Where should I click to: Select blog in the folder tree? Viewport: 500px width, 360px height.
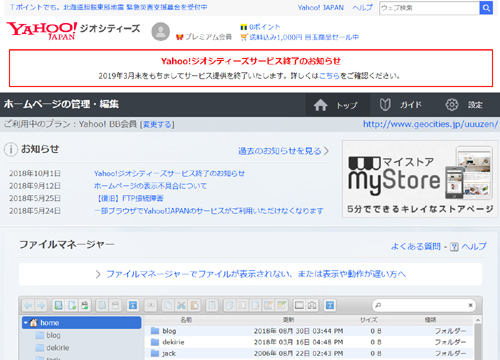pos(53,335)
